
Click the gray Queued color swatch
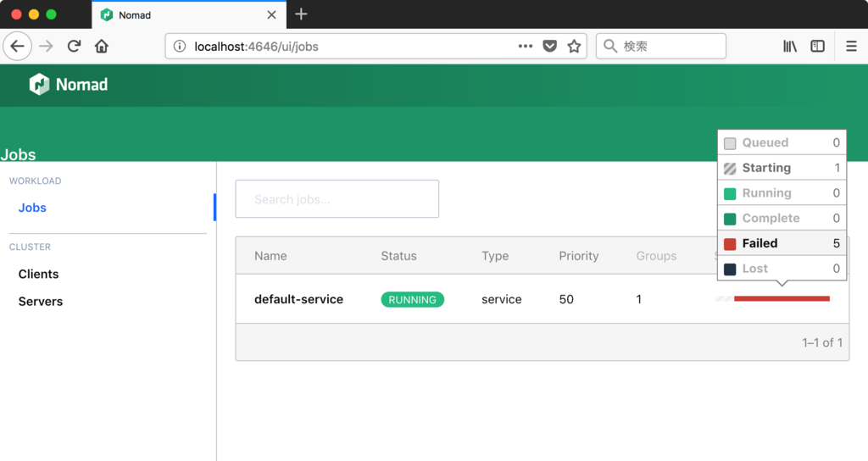tap(730, 143)
